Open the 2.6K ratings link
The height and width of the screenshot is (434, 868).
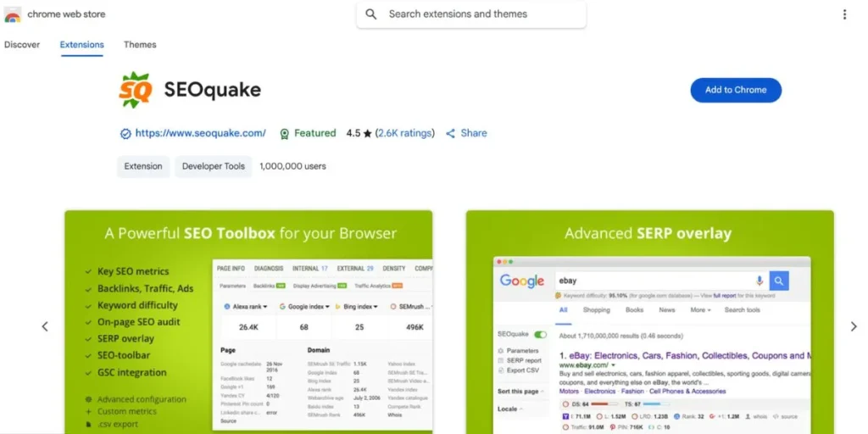(404, 133)
